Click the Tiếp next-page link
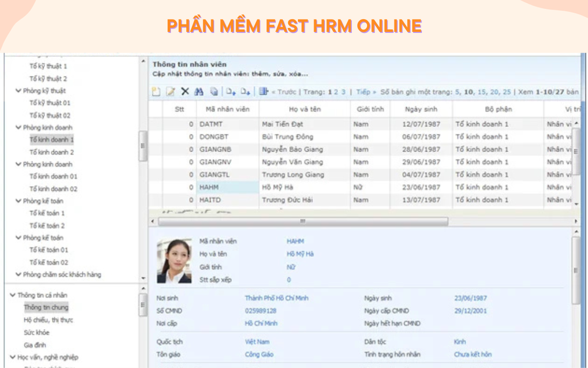Viewport: 588px width, 368px height. [366, 92]
